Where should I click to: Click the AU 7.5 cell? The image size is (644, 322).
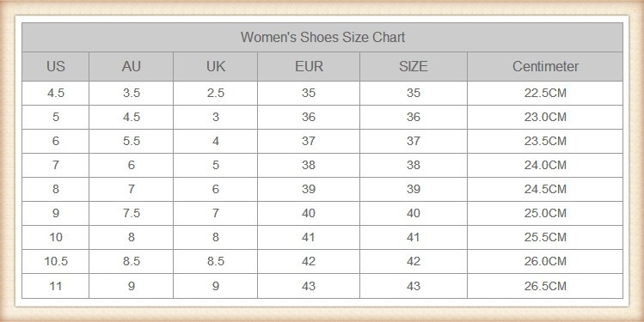(x=131, y=213)
